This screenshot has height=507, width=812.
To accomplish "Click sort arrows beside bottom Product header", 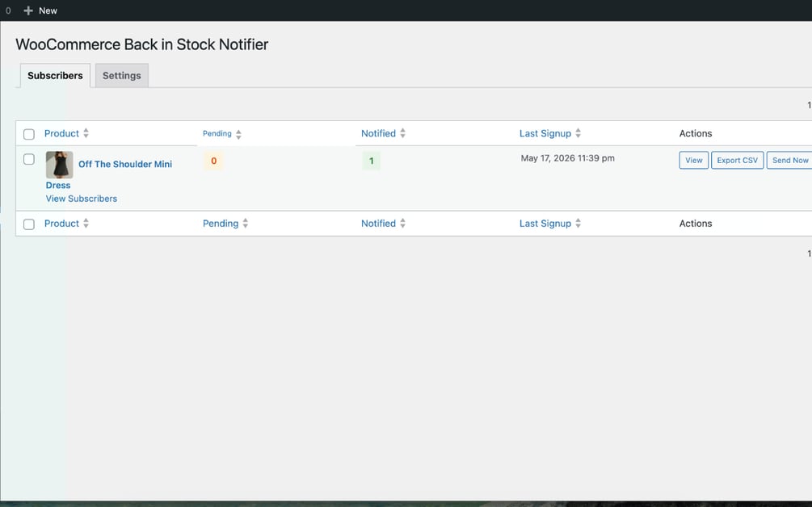I will pos(86,224).
